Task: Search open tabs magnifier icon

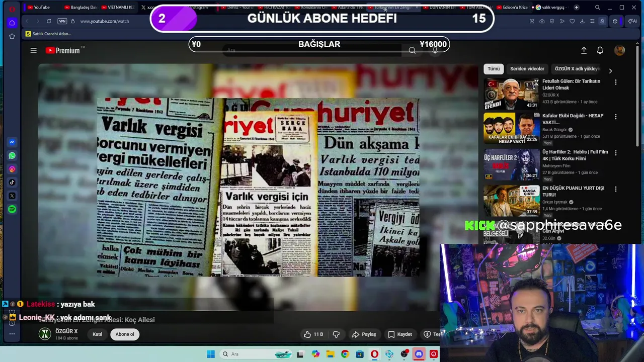Action: click(597, 8)
